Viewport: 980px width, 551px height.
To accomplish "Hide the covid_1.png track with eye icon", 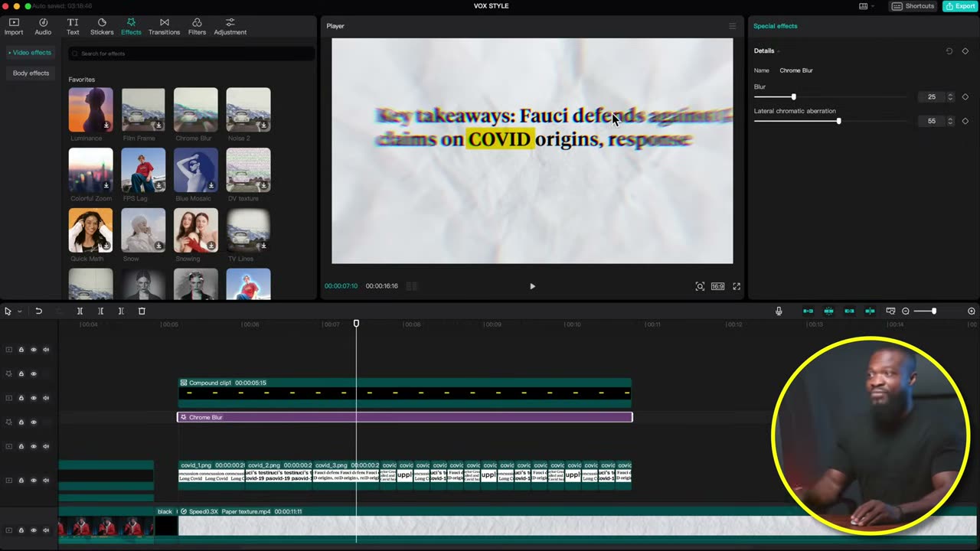I will pyautogui.click(x=34, y=481).
